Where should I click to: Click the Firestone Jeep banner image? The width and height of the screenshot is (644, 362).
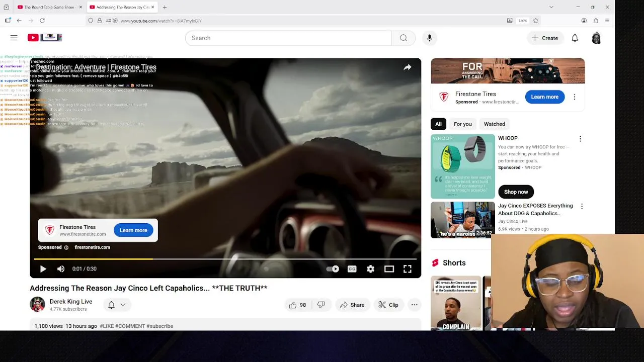pos(508,71)
